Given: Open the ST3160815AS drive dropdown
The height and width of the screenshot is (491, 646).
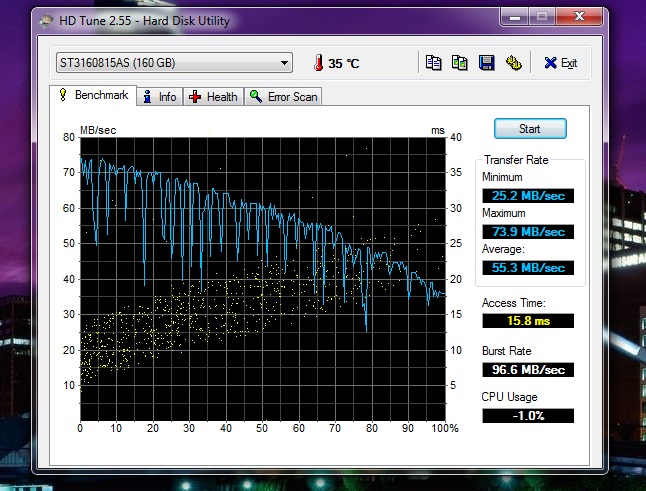Looking at the screenshot, I should pyautogui.click(x=172, y=63).
